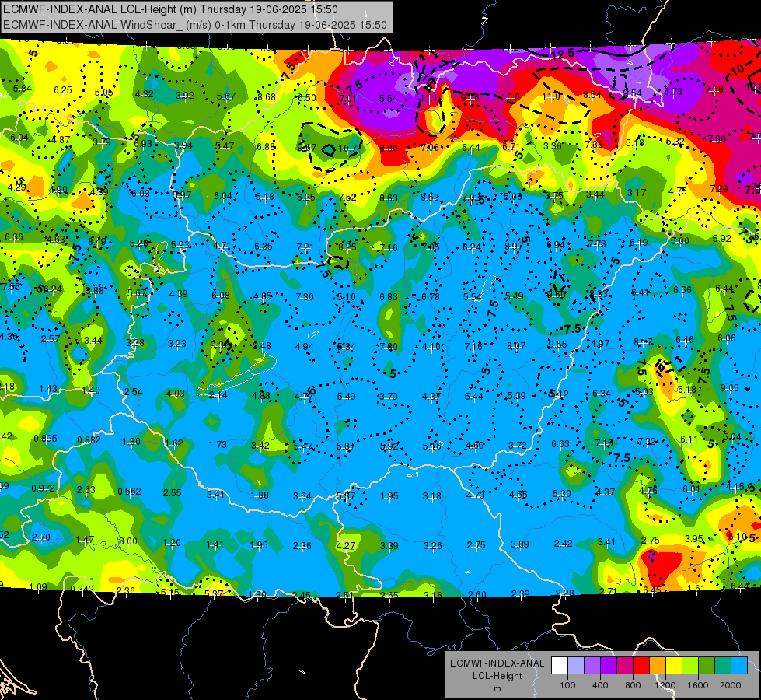Click the wind shear value 1.88

click(259, 495)
